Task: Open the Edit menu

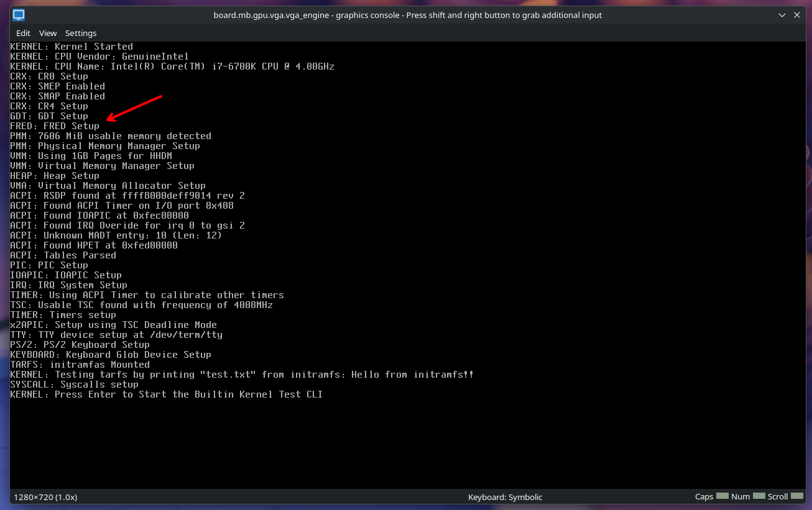Action: (23, 33)
